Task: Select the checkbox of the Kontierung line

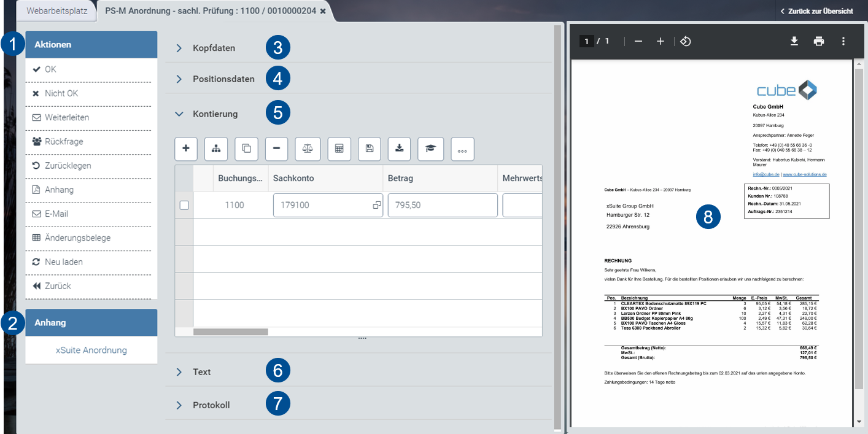Action: pos(184,205)
